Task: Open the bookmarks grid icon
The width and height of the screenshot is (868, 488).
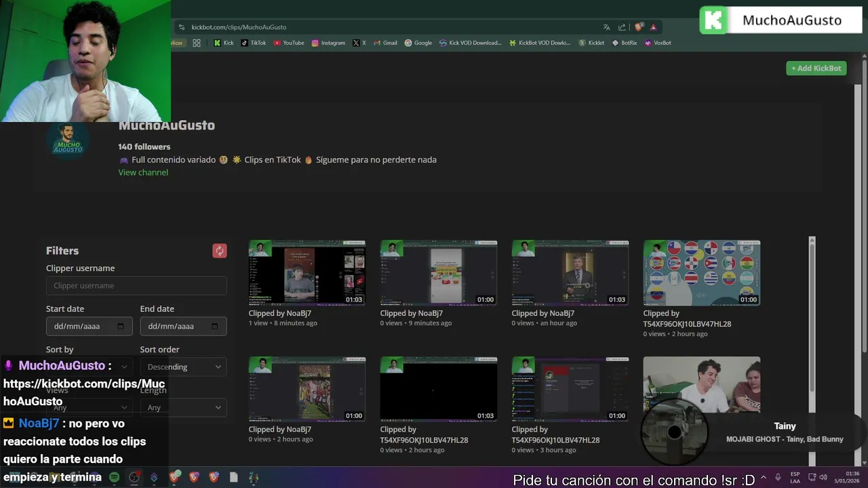Action: (197, 43)
